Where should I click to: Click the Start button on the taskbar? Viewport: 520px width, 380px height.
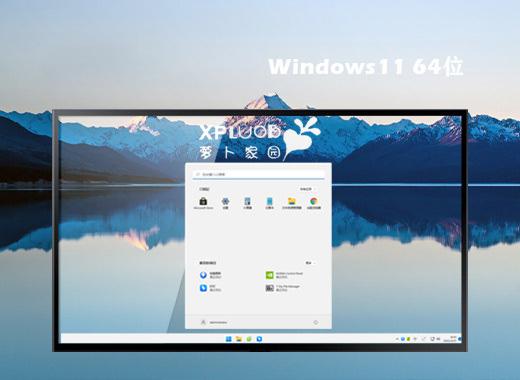click(x=229, y=339)
